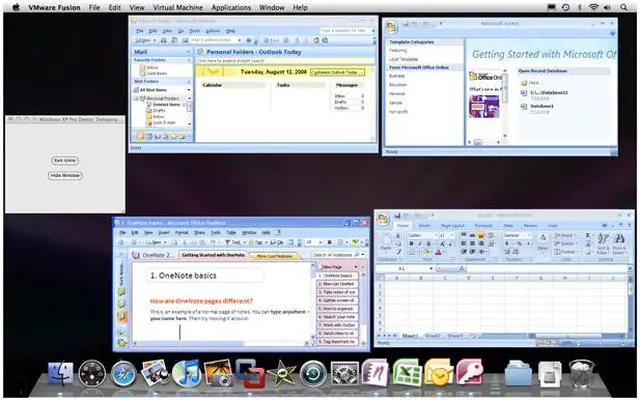Click the Outlook icon in the Dock
This screenshot has width=640, height=401.
tap(438, 372)
